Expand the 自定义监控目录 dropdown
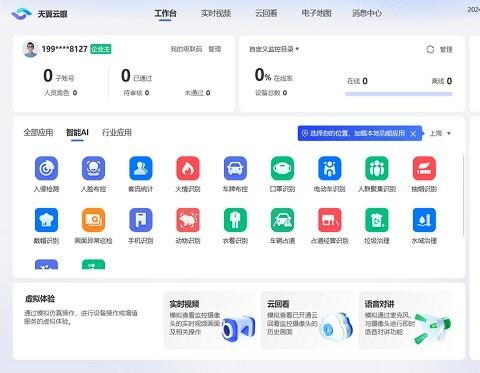480x373 pixels. [274, 49]
